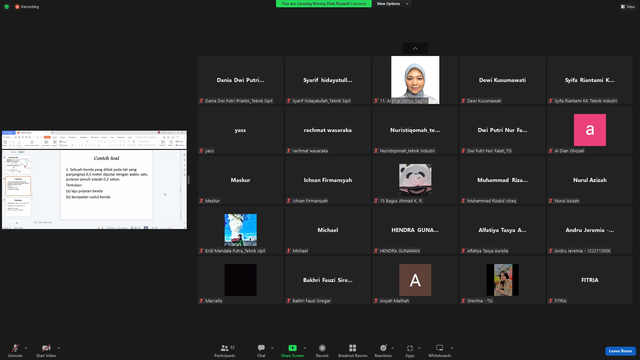
Task: Open the Participants panel
Action: click(224, 350)
